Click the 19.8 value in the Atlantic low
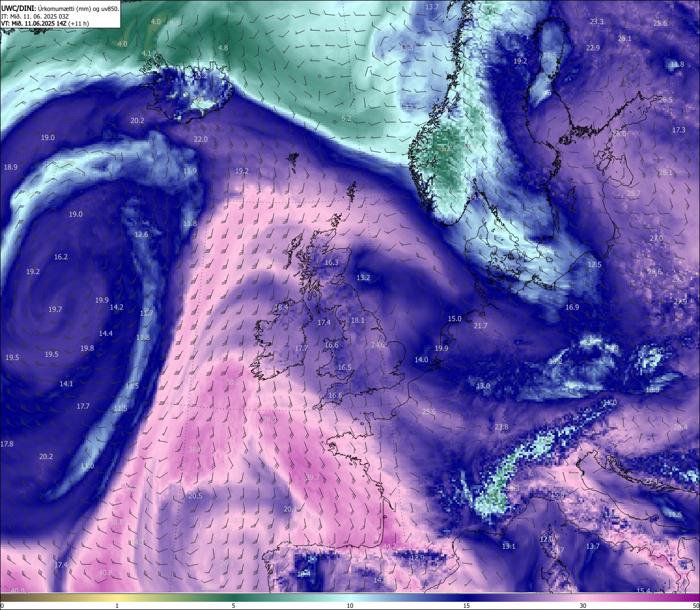Image resolution: width=700 pixels, height=610 pixels. pyautogui.click(x=87, y=348)
